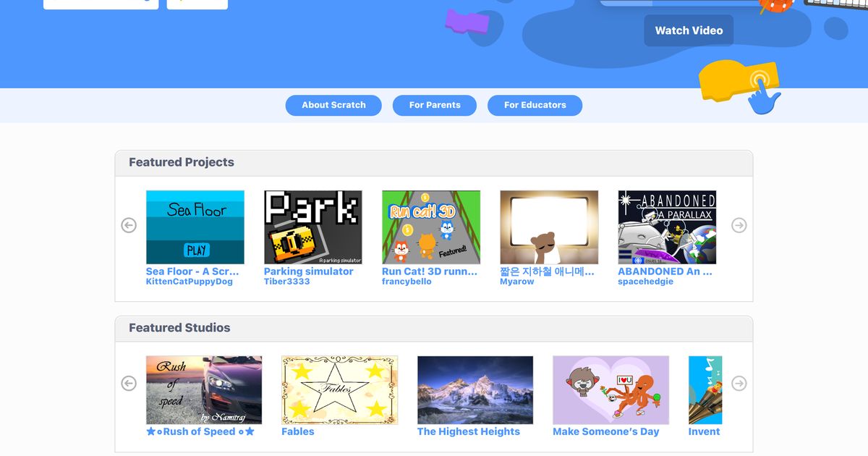Open the About Scratch page
This screenshot has height=456, width=868.
coord(333,105)
